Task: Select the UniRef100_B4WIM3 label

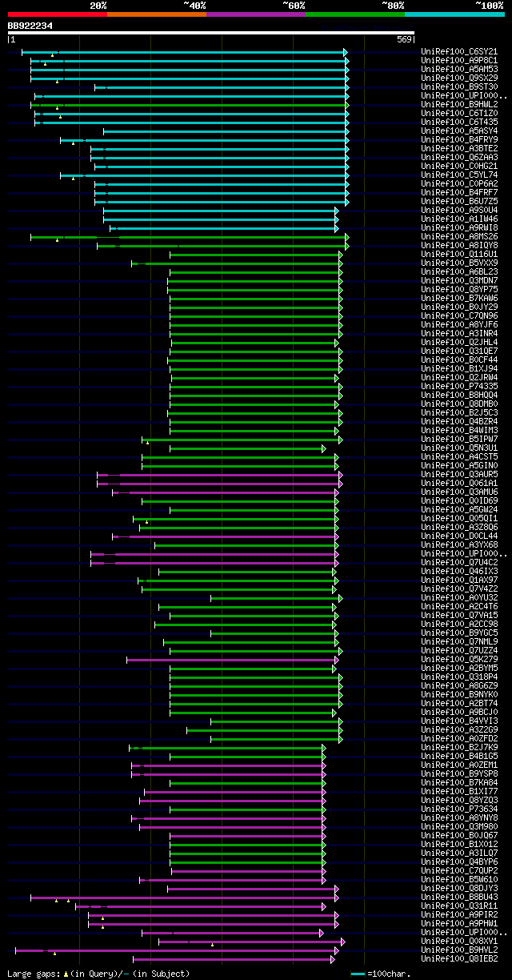Action: click(x=459, y=431)
